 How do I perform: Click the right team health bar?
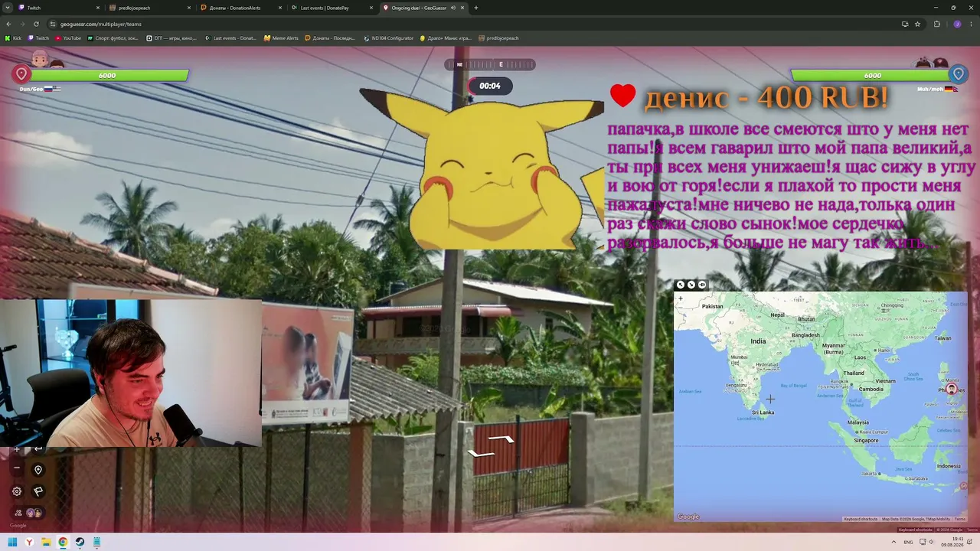[871, 75]
